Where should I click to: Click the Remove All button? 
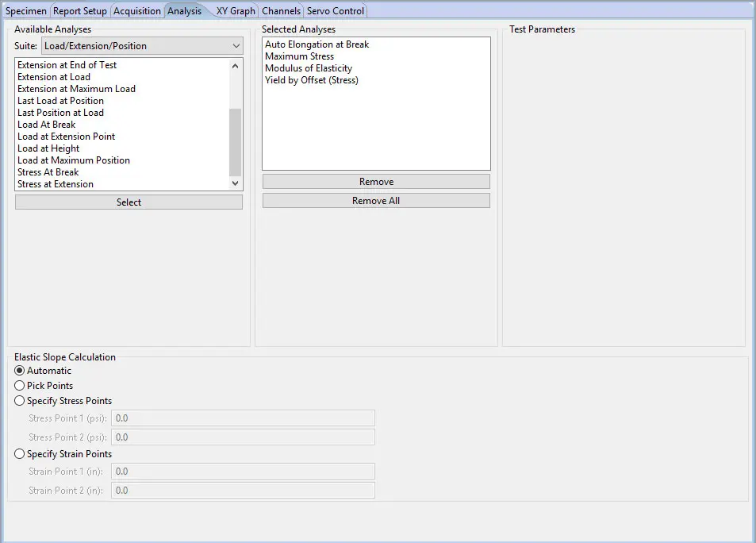point(375,200)
